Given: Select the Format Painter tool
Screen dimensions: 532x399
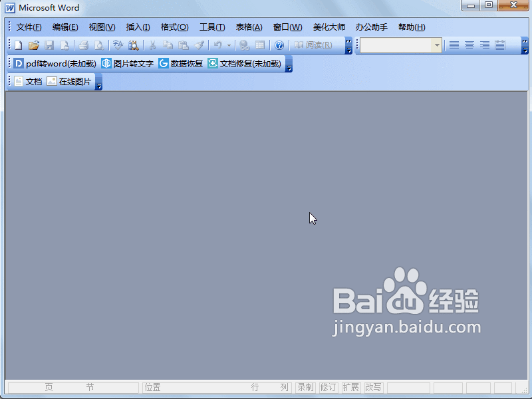Looking at the screenshot, I should pyautogui.click(x=199, y=45).
